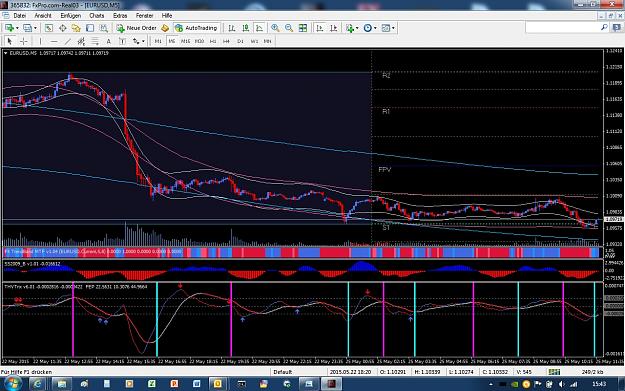Expand the templates dropdown arrow
This screenshot has width=625, height=391.
coord(393,28)
